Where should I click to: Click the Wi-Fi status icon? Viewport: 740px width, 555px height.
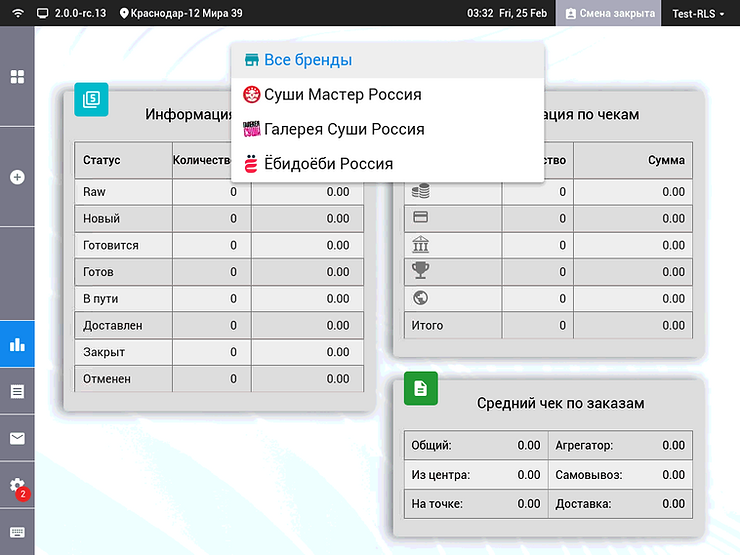tap(17, 13)
